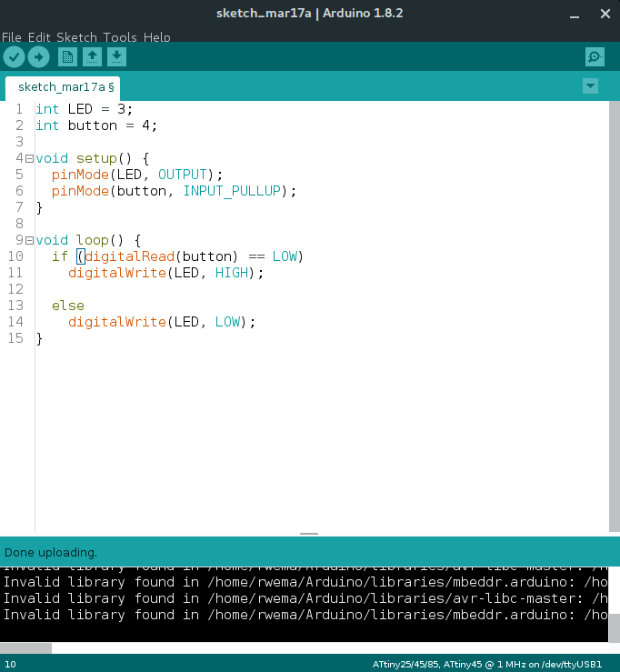Select the sketch_mar17a tab

point(63,87)
